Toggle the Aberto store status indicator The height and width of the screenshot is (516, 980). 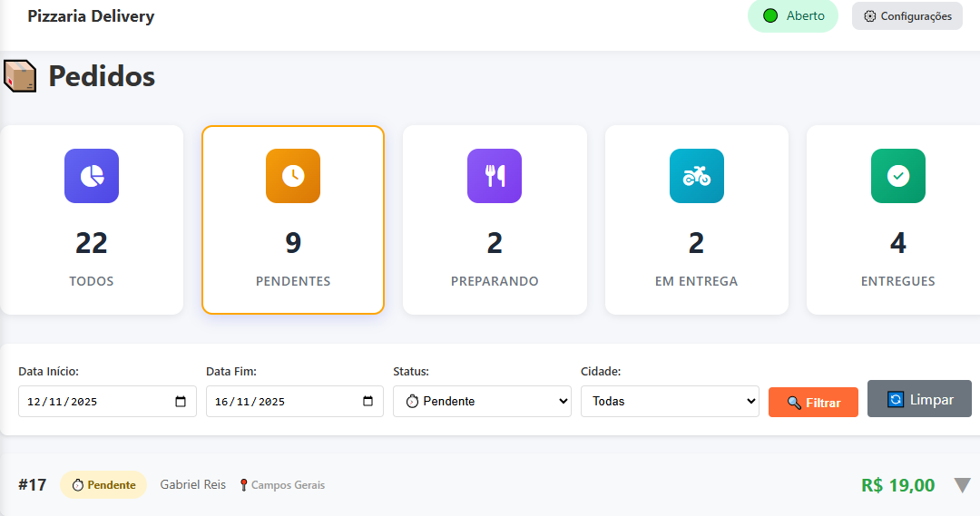point(792,16)
